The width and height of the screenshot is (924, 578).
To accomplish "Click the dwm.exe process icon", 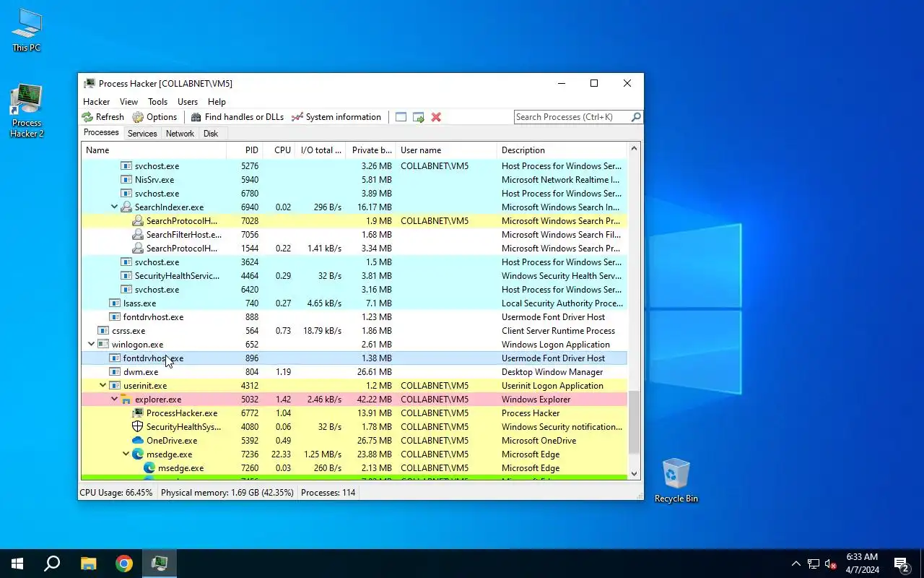I will [115, 372].
